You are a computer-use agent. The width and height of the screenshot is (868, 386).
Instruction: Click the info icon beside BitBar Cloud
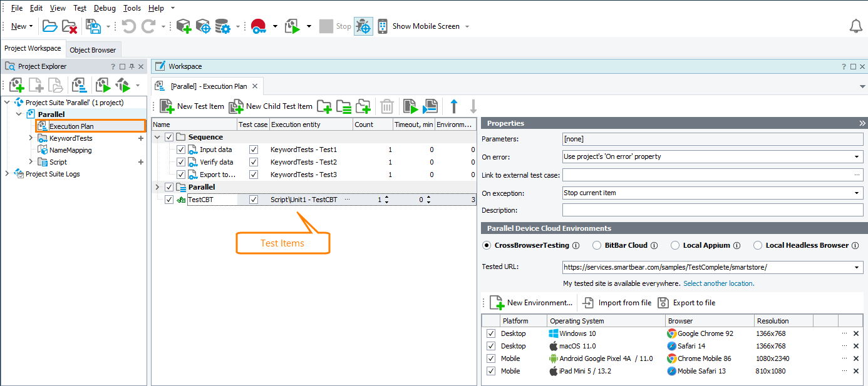click(654, 245)
